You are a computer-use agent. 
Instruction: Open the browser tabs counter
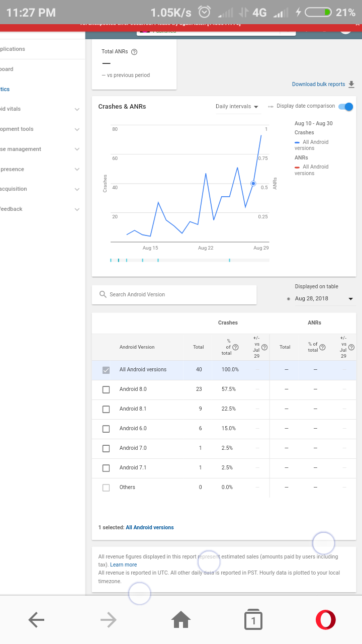pos(253,620)
